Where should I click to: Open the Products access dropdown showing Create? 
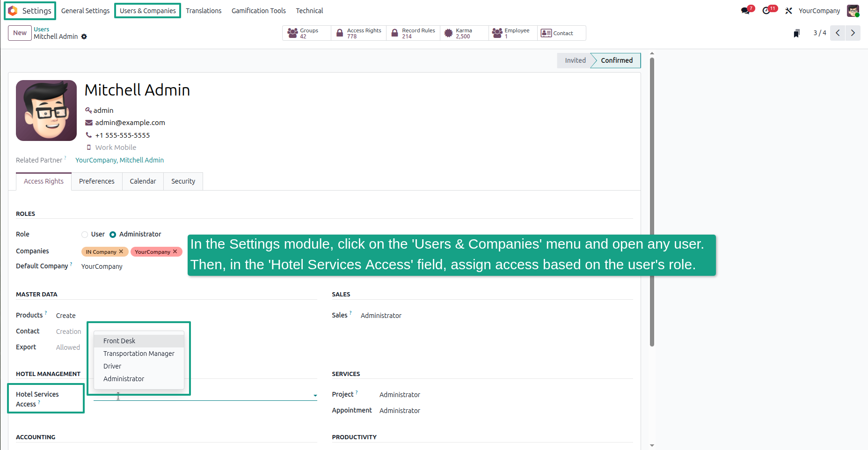click(x=66, y=316)
